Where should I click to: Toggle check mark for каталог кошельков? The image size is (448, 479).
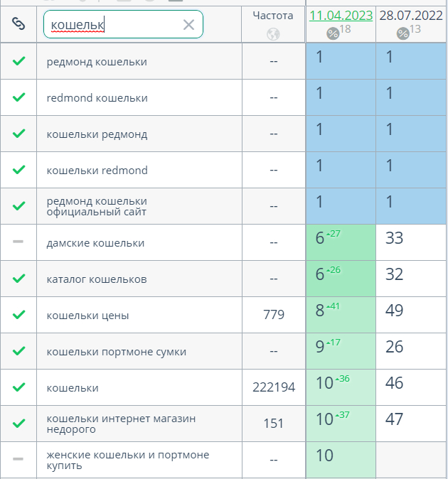pos(18,279)
